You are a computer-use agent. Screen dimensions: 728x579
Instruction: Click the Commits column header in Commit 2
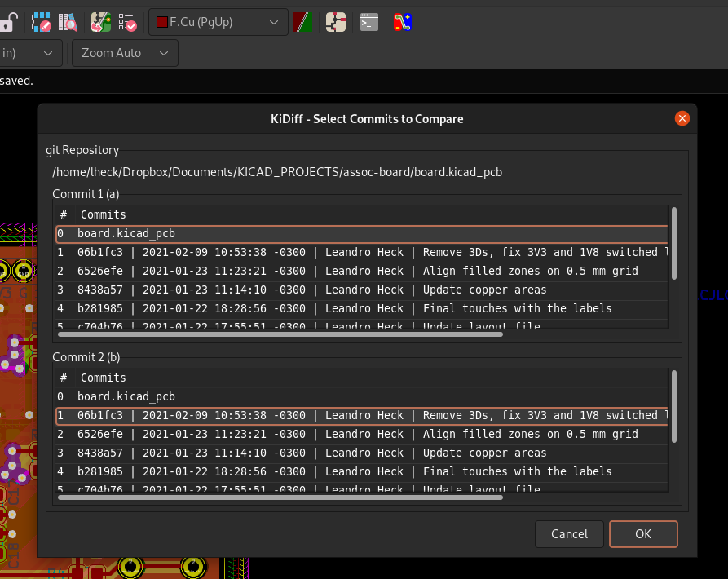pos(372,378)
